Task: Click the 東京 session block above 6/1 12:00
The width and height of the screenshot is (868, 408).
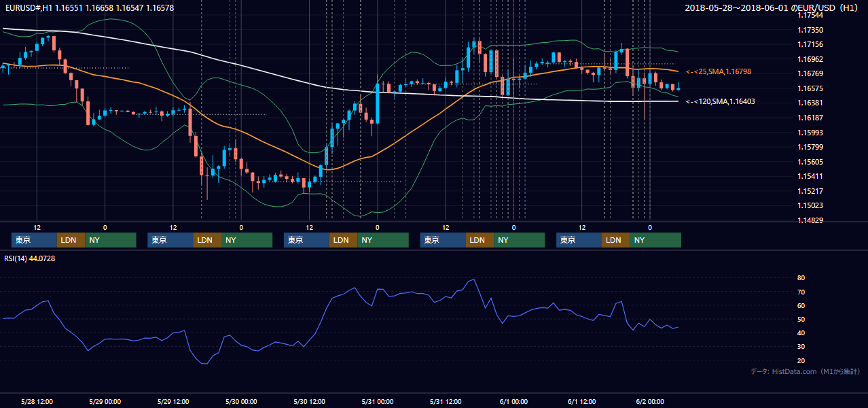Action: [579, 240]
